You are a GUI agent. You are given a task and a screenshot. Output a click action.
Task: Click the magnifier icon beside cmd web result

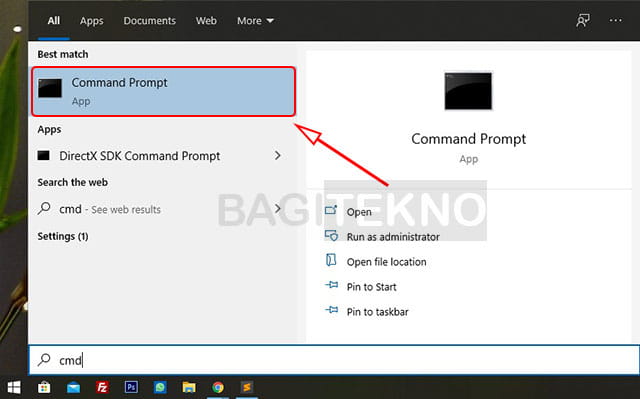pyautogui.click(x=44, y=208)
